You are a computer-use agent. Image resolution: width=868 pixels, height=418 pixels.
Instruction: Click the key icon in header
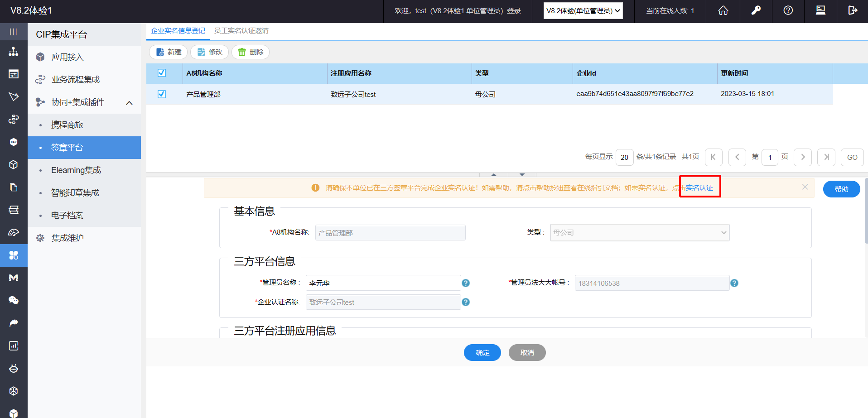pyautogui.click(x=756, y=10)
